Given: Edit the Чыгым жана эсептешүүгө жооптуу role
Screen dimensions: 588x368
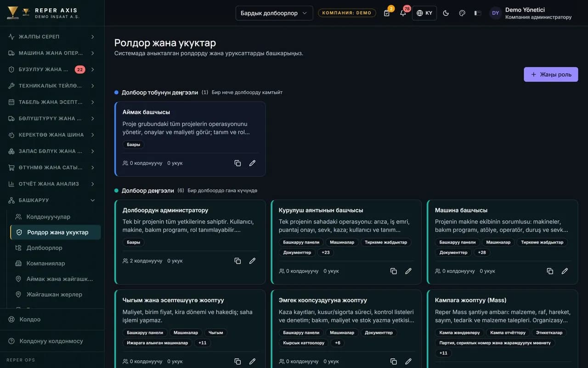Looking at the screenshot, I should (x=252, y=361).
